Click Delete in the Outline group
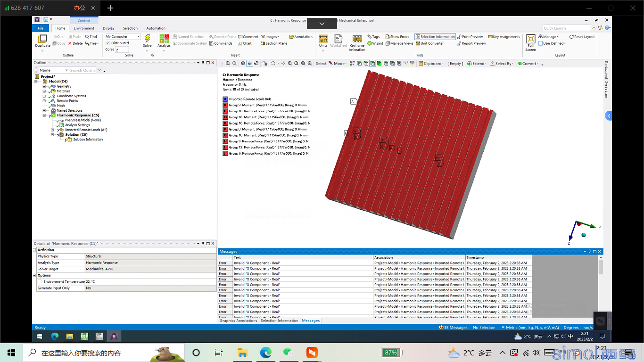This screenshot has width=644, height=362. click(x=75, y=43)
